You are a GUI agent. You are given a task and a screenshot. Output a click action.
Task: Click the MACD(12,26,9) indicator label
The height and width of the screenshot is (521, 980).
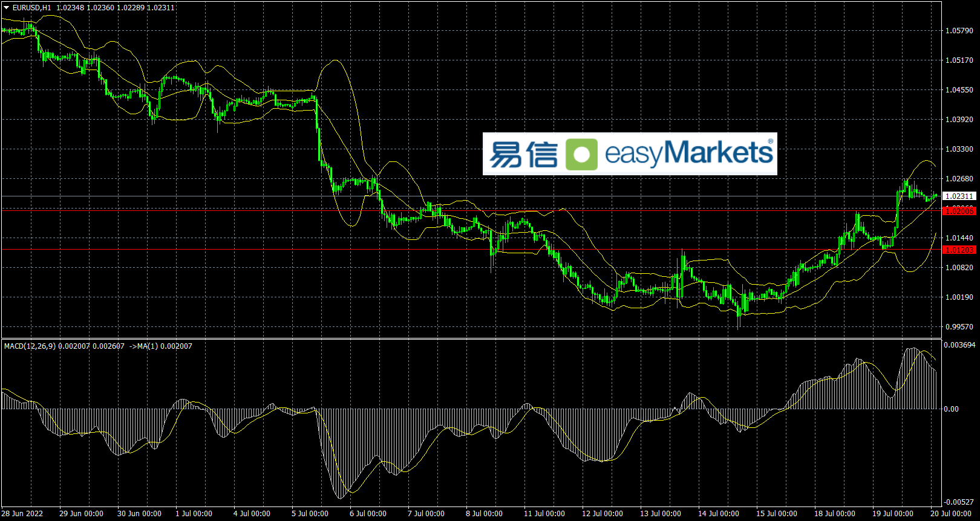point(30,346)
